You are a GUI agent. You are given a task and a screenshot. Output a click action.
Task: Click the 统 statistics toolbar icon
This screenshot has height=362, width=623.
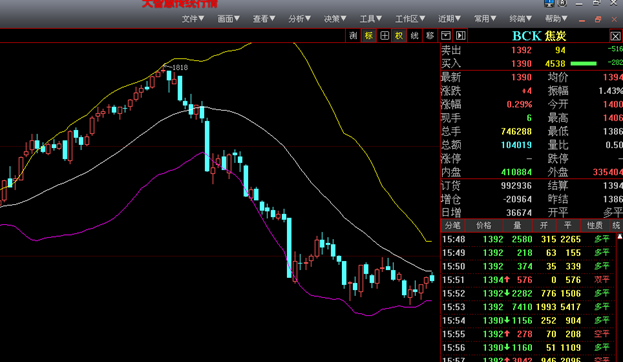point(414,36)
